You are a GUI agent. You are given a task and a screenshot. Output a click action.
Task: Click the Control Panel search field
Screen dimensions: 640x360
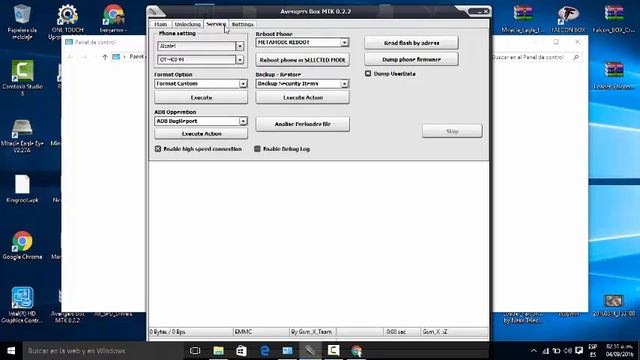point(537,58)
